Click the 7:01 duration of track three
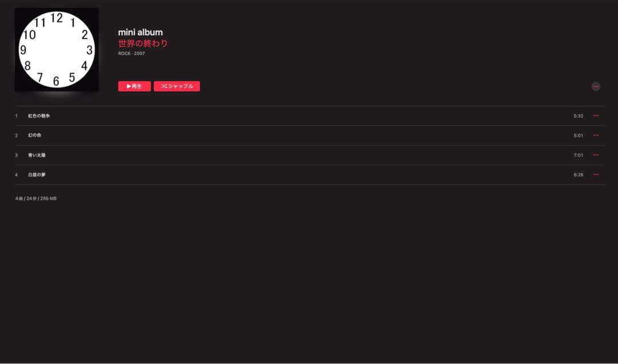 click(578, 155)
